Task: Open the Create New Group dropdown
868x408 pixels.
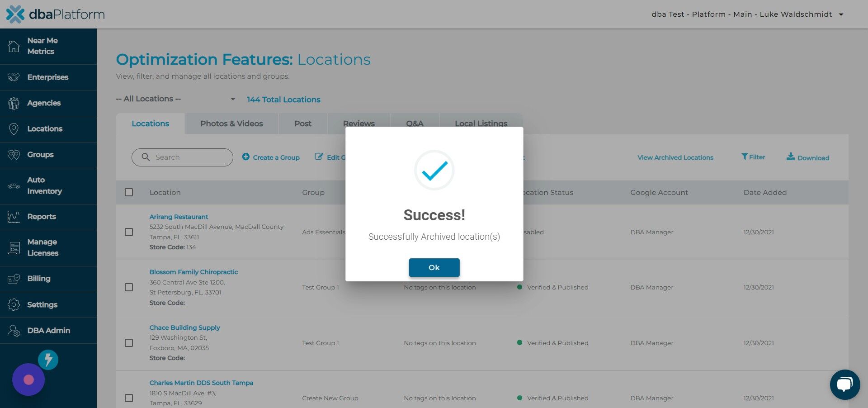Action: pos(330,398)
